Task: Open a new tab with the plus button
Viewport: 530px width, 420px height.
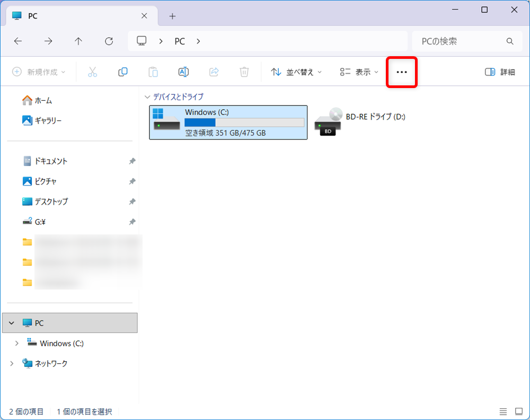Action: pyautogui.click(x=172, y=16)
